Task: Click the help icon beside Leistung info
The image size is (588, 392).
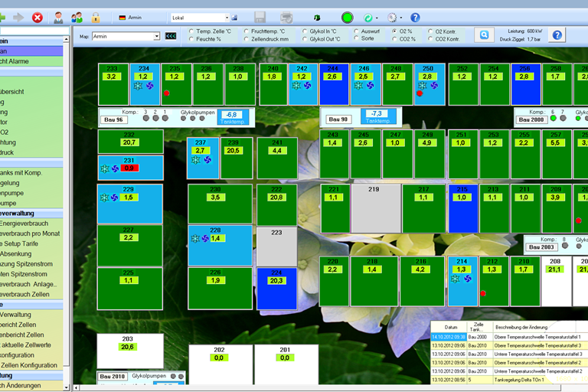Action: [557, 35]
